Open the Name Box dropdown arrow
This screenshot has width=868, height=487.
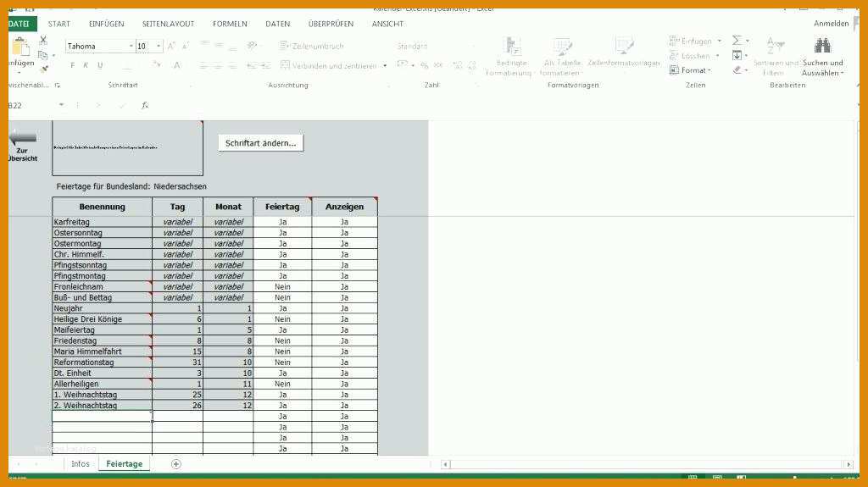(x=61, y=105)
